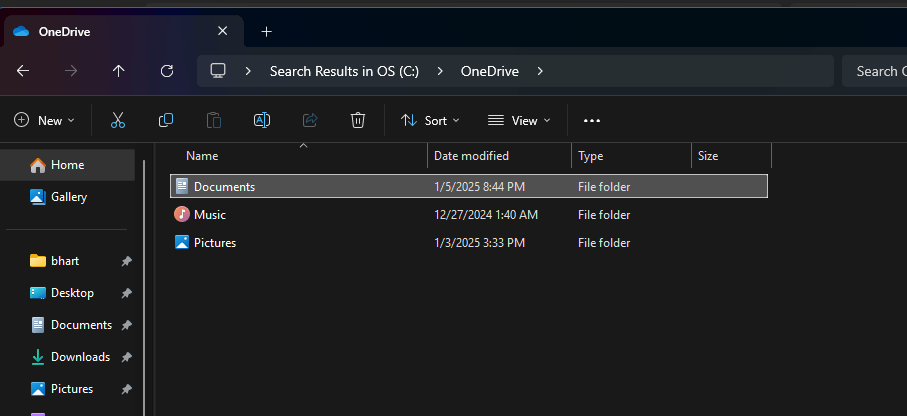The height and width of the screenshot is (416, 907).
Task: Open the View dropdown menu
Action: click(x=519, y=120)
